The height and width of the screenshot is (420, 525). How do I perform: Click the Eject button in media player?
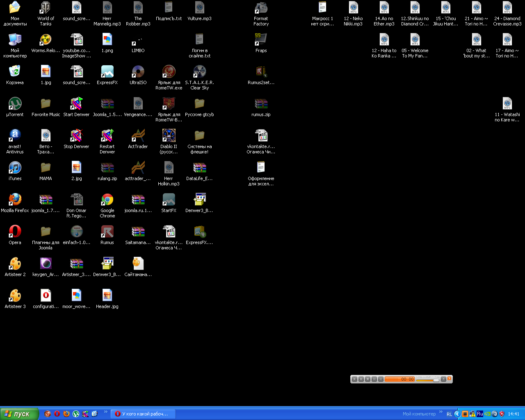point(443,379)
